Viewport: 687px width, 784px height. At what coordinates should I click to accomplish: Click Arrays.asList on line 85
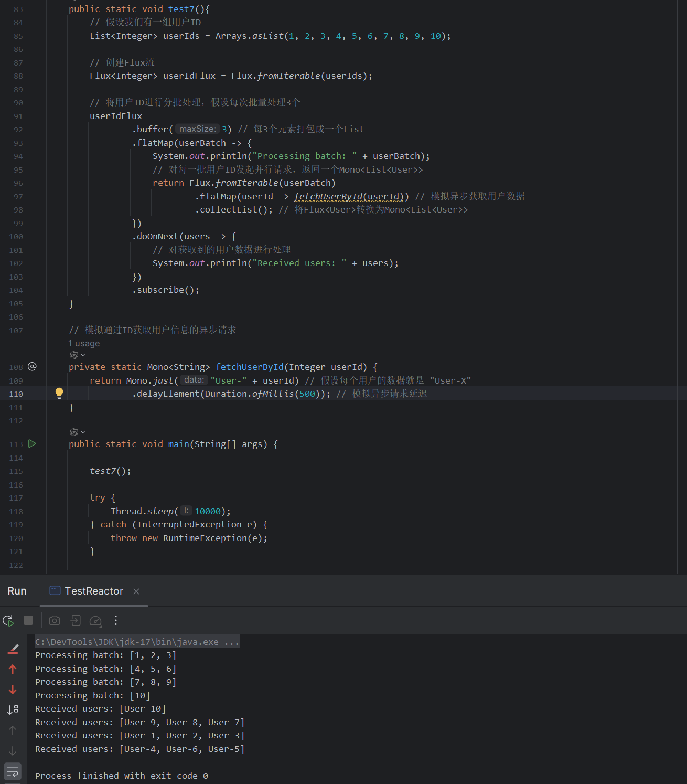(250, 36)
